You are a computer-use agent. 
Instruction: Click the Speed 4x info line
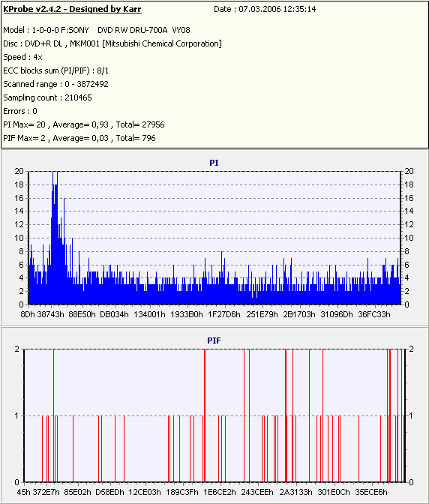(x=22, y=57)
